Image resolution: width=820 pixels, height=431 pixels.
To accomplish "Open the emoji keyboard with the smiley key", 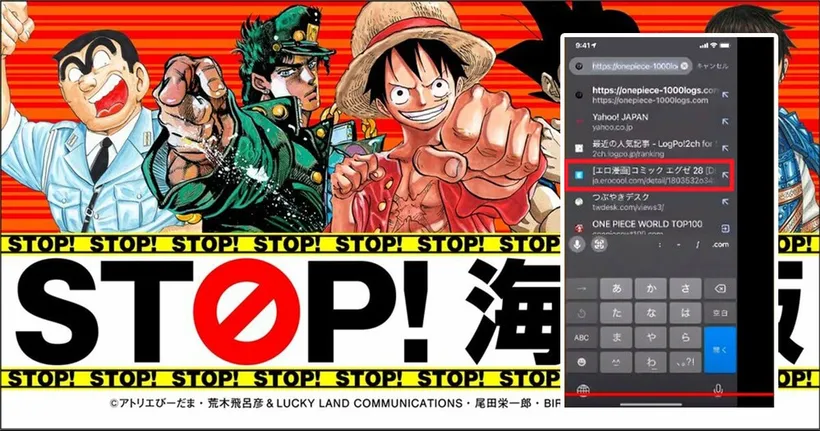I will 582,362.
